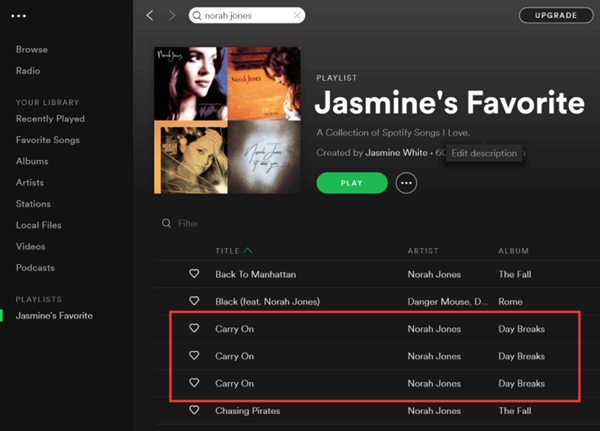Click the UPGRADE button
This screenshot has height=431, width=600.
pyautogui.click(x=556, y=15)
